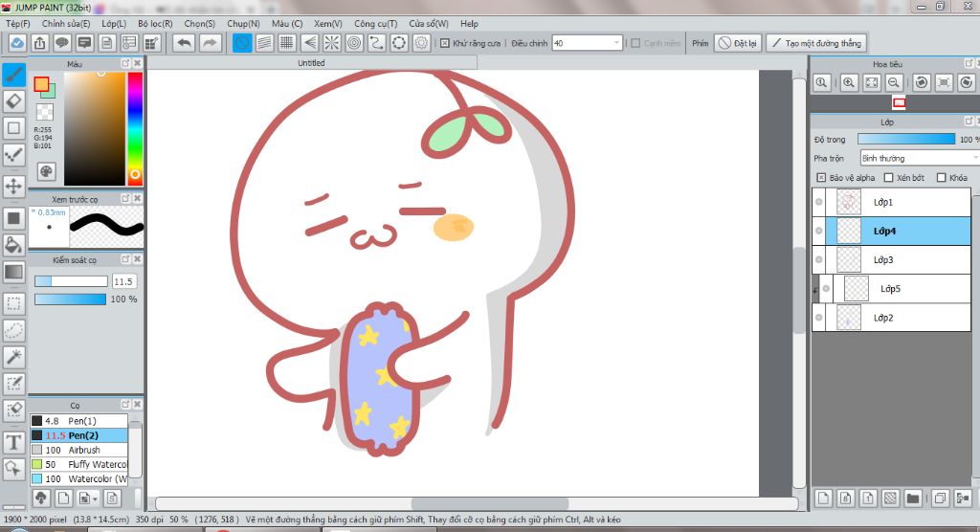
Task: Open Công cụ(T) menu
Action: (375, 23)
